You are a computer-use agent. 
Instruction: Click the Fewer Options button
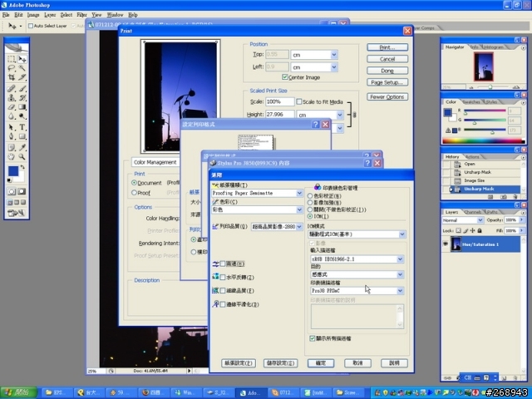click(x=387, y=97)
